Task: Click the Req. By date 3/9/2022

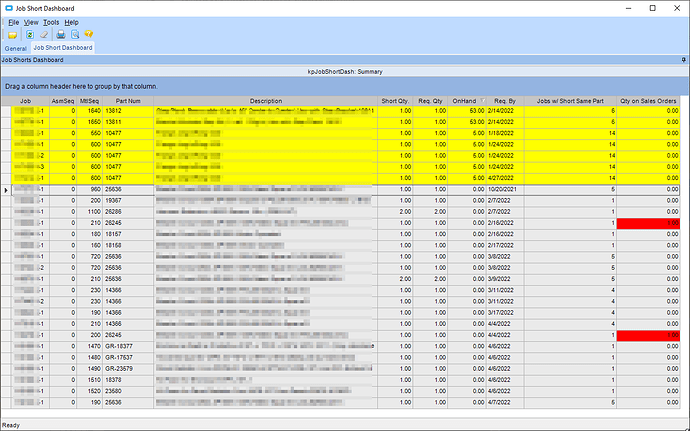Action: click(x=505, y=279)
